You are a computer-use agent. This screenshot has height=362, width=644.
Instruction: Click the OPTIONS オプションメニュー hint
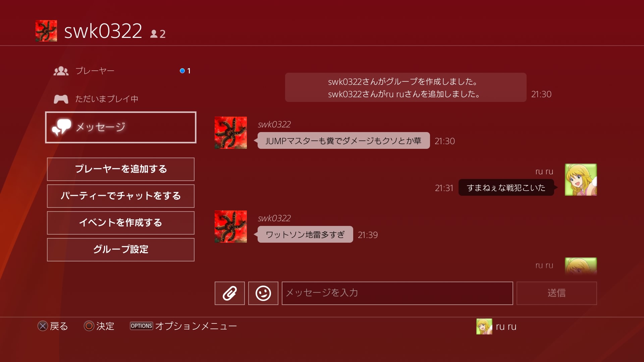[x=183, y=326]
